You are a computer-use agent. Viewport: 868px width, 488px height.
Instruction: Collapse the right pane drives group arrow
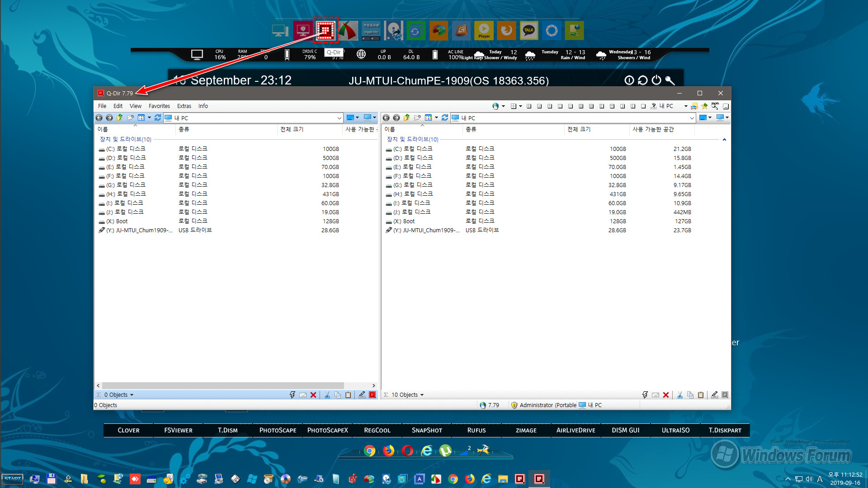tap(724, 140)
